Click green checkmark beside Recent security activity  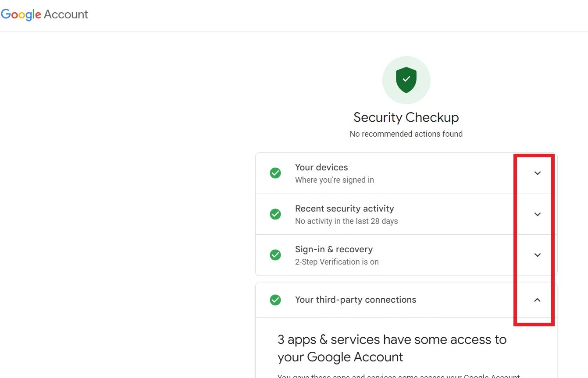pos(275,214)
